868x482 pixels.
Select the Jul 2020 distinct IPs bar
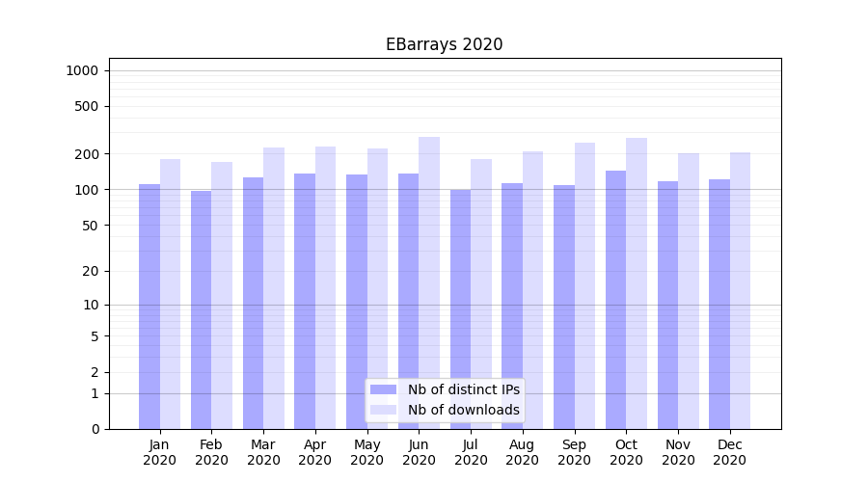pyautogui.click(x=460, y=308)
